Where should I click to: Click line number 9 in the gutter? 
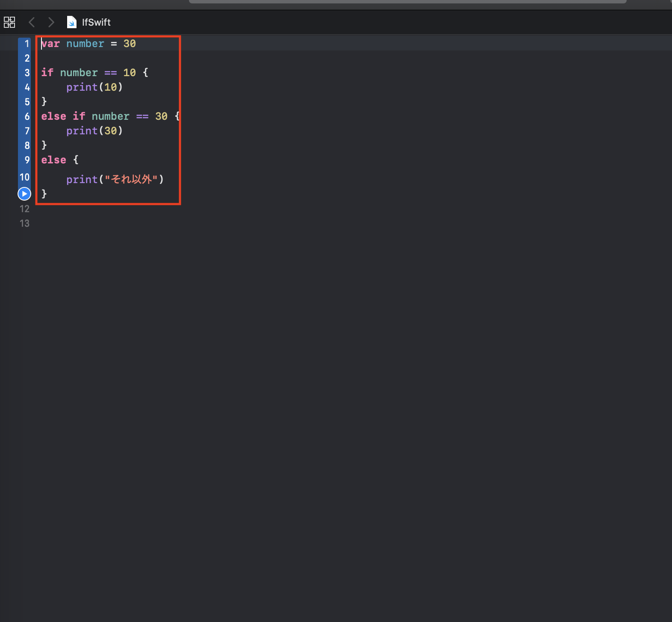tap(27, 160)
